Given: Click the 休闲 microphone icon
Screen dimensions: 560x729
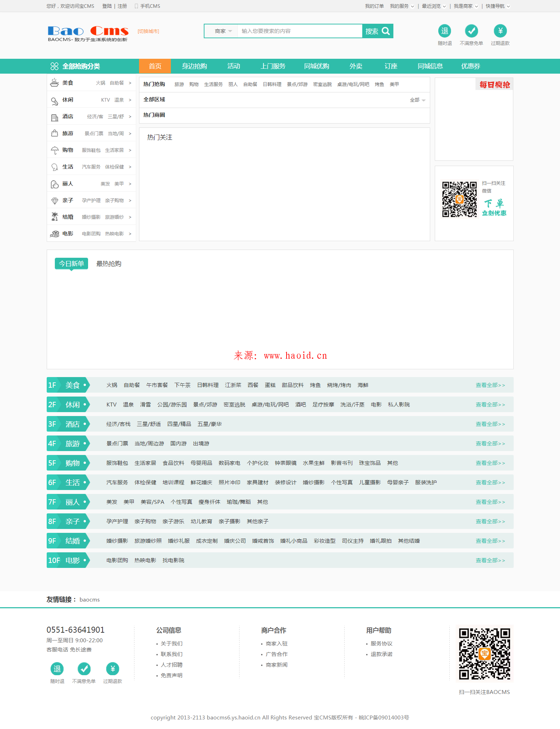Looking at the screenshot, I should click(54, 101).
